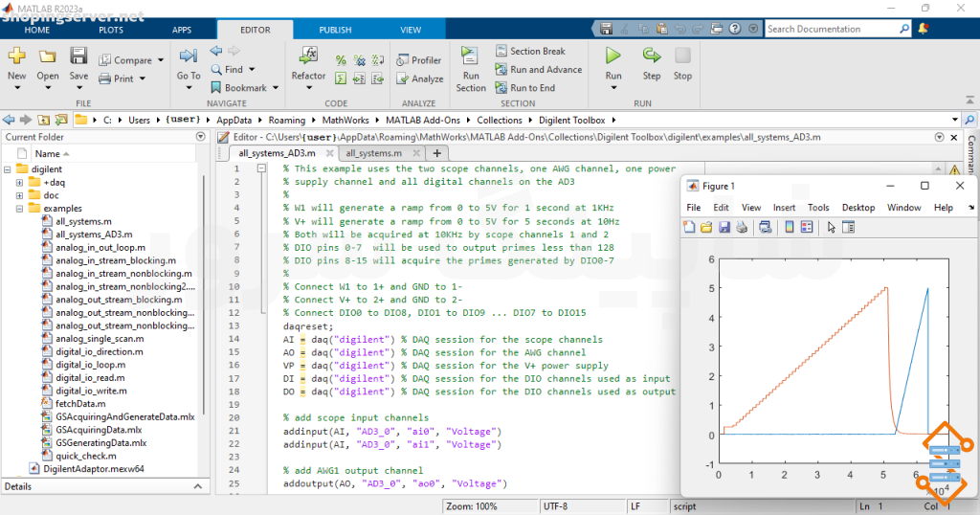Open the Current Folder panel actions menu
This screenshot has height=515, width=980.
(x=201, y=136)
